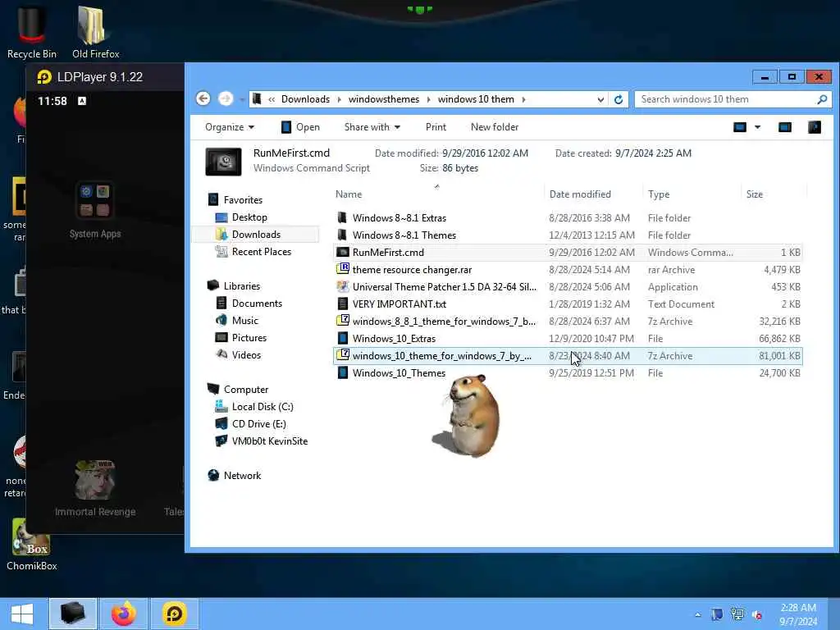Open Old Firefox desktop folder
The image size is (840, 630).
95,32
